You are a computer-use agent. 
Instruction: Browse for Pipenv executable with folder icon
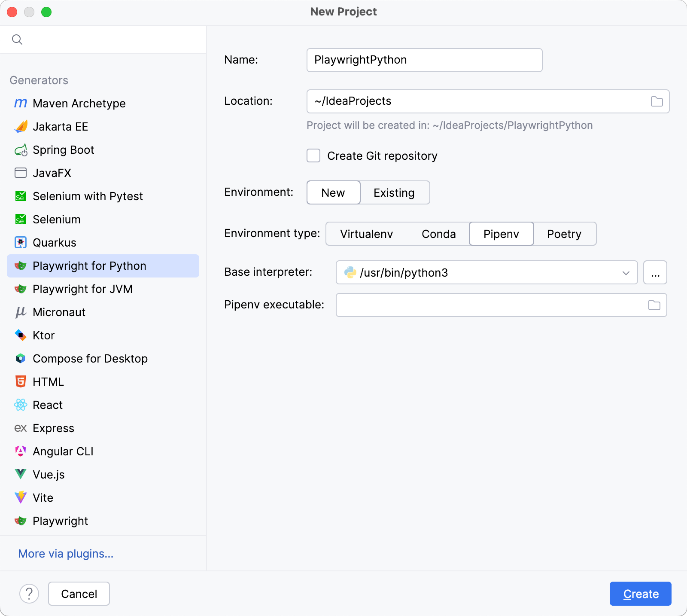tap(653, 305)
